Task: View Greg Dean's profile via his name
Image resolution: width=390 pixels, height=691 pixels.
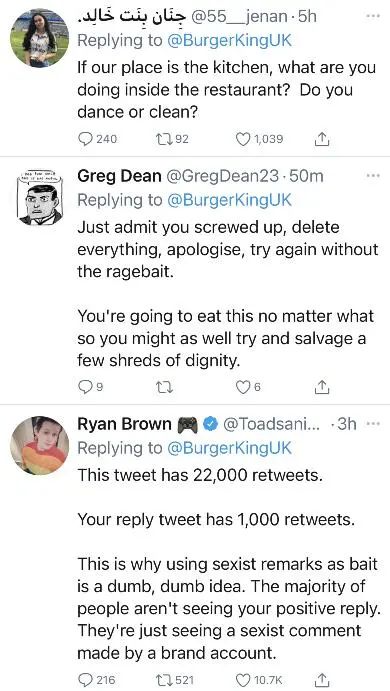Action: click(119, 176)
